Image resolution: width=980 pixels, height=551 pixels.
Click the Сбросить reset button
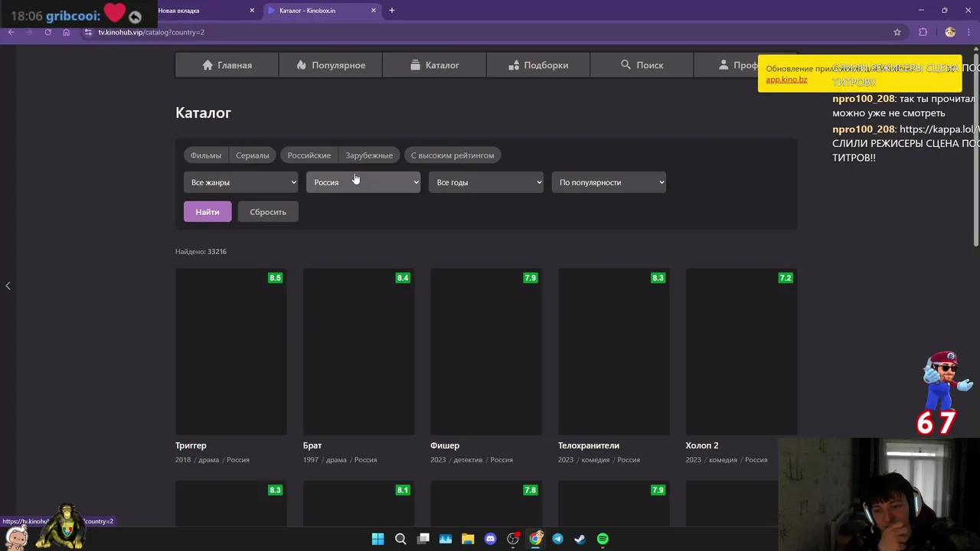pyautogui.click(x=268, y=212)
